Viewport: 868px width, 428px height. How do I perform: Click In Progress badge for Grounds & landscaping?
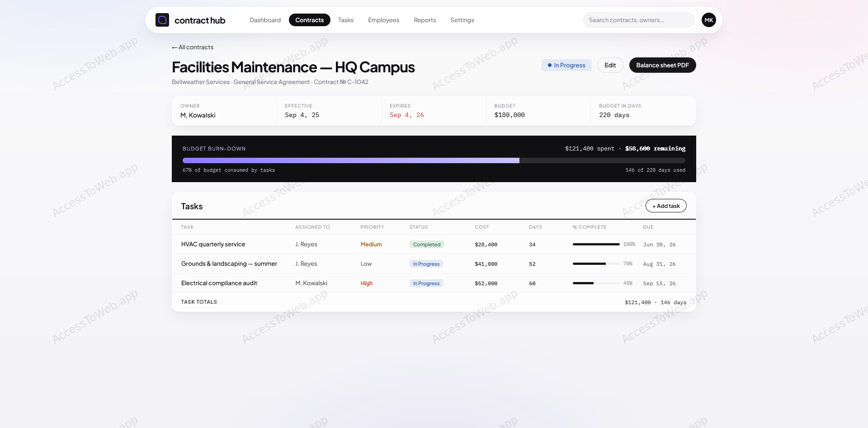(426, 264)
